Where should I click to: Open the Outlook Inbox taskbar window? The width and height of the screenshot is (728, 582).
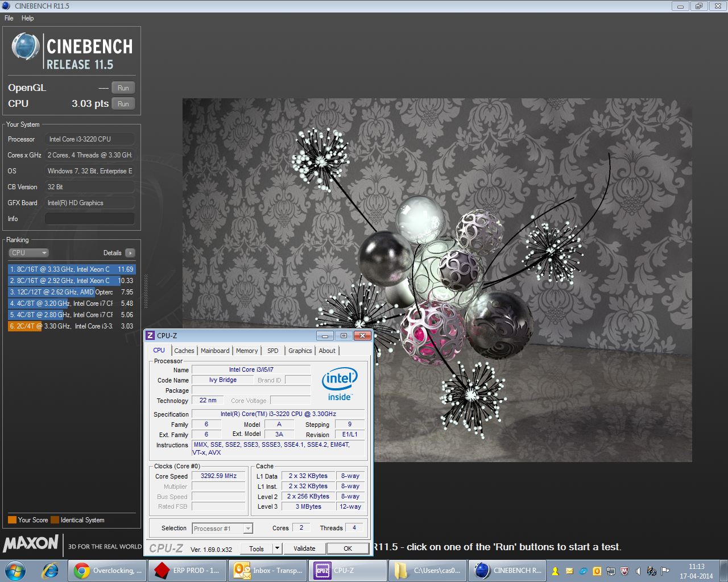pos(267,571)
